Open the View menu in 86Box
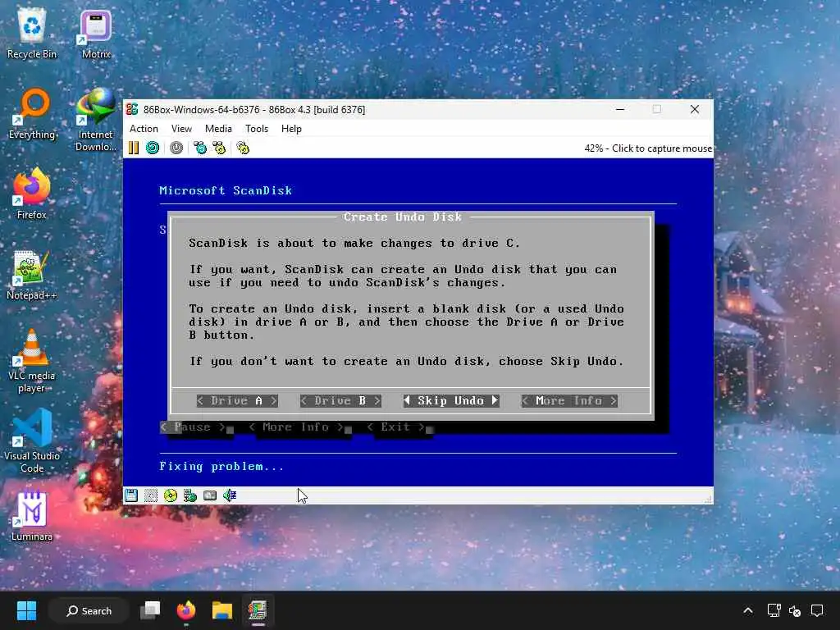This screenshot has width=840, height=630. (181, 129)
